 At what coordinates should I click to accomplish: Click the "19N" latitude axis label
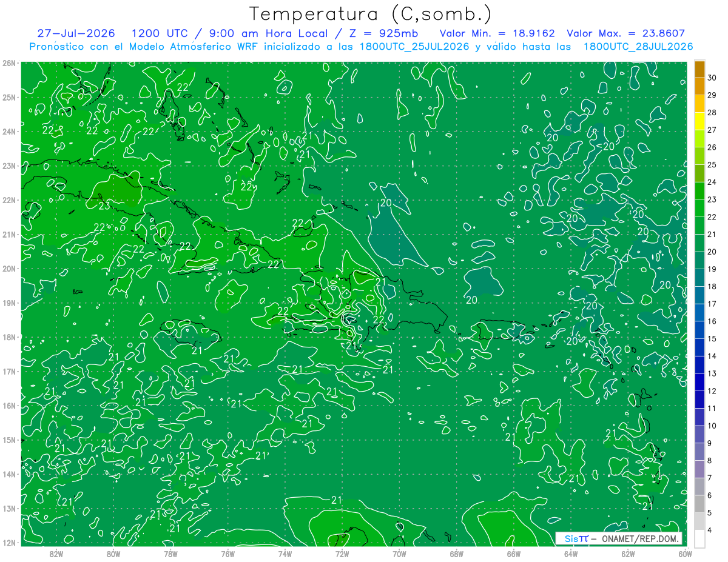[x=8, y=303]
